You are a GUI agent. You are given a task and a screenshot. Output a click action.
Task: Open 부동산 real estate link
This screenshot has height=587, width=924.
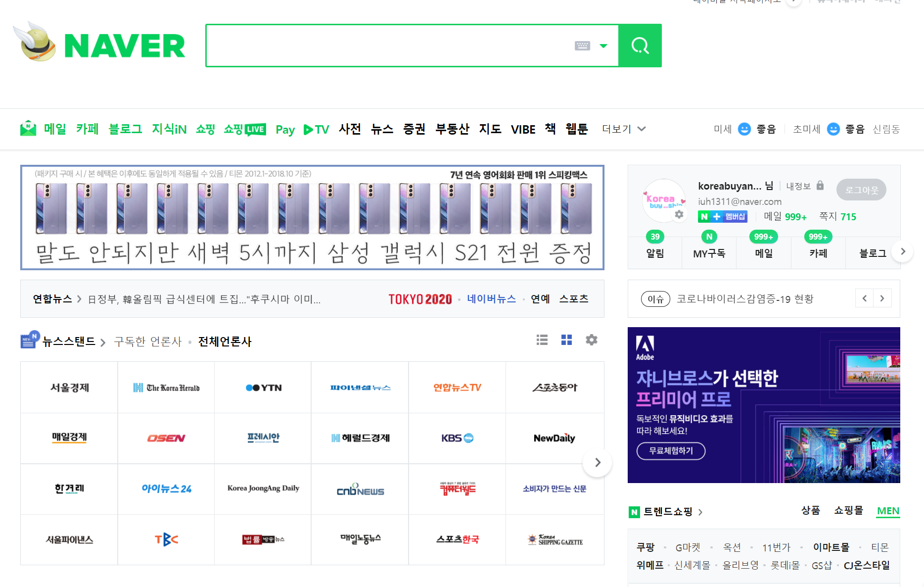tap(452, 129)
